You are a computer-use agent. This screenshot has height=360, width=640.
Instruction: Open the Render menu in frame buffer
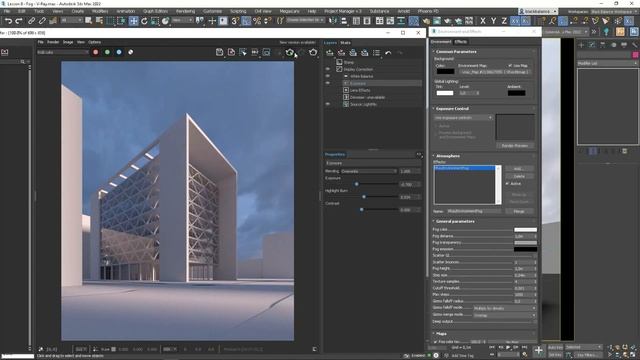(x=53, y=42)
